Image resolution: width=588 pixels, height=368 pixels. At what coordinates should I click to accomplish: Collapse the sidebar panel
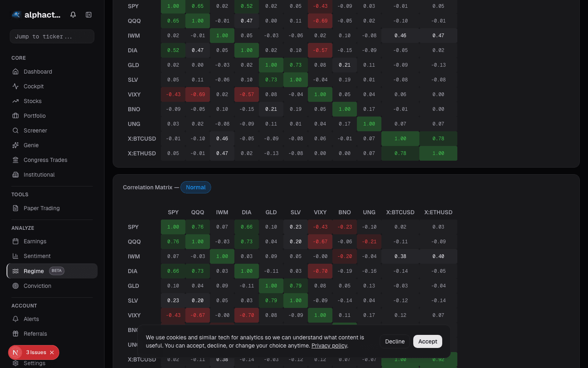coord(89,14)
